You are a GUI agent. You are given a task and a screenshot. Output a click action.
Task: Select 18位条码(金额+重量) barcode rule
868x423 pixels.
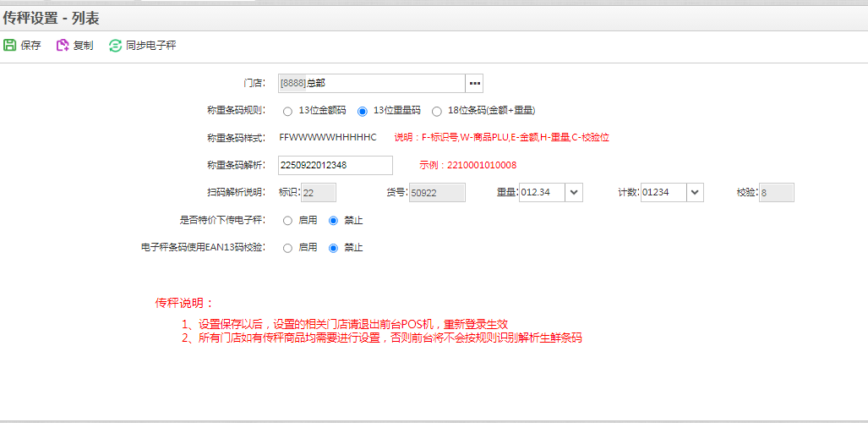point(437,111)
